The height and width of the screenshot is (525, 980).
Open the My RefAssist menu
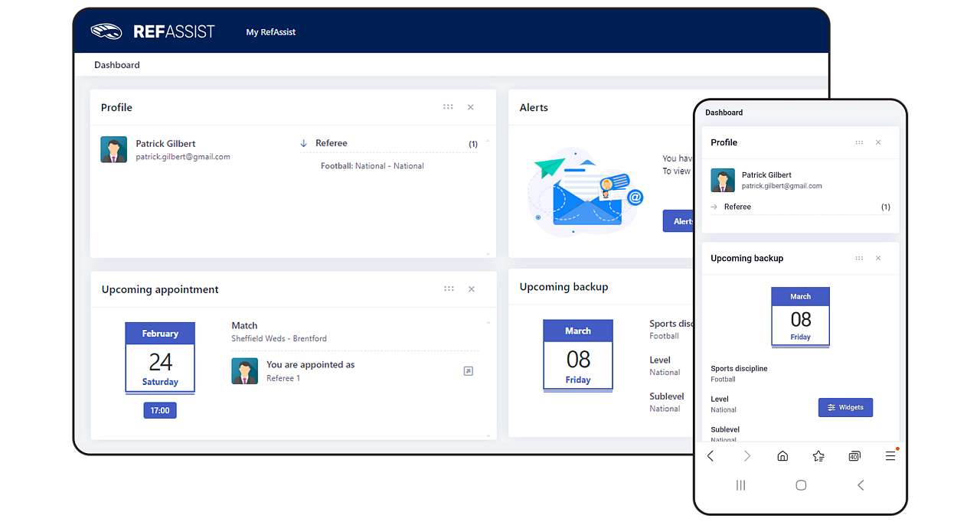coord(270,32)
